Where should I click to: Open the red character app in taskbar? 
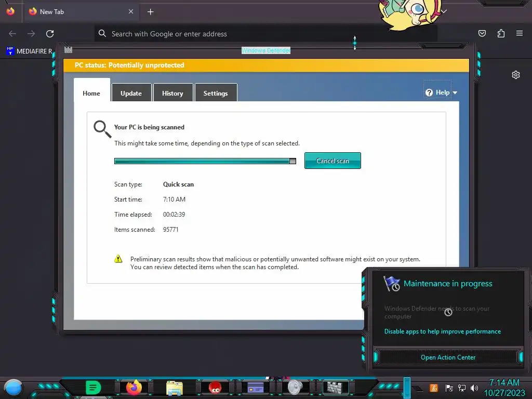(x=215, y=388)
